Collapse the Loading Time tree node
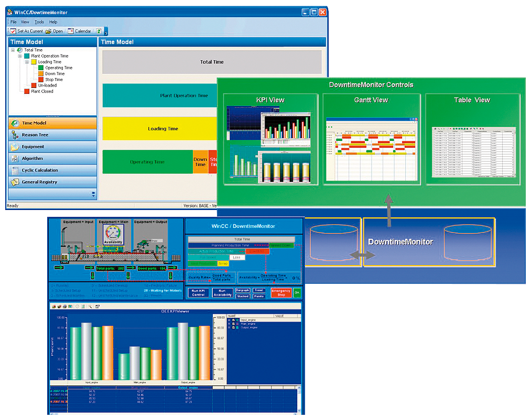The height and width of the screenshot is (420, 531). 27,62
